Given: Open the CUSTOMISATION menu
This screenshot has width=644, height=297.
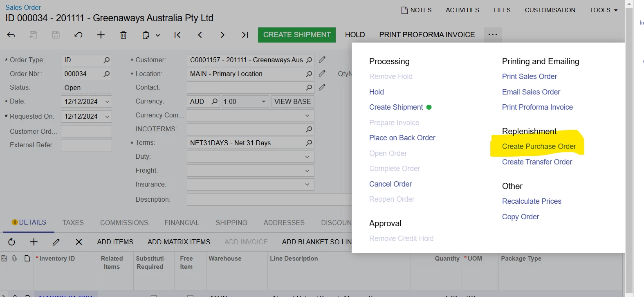Looking at the screenshot, I should tap(550, 10).
